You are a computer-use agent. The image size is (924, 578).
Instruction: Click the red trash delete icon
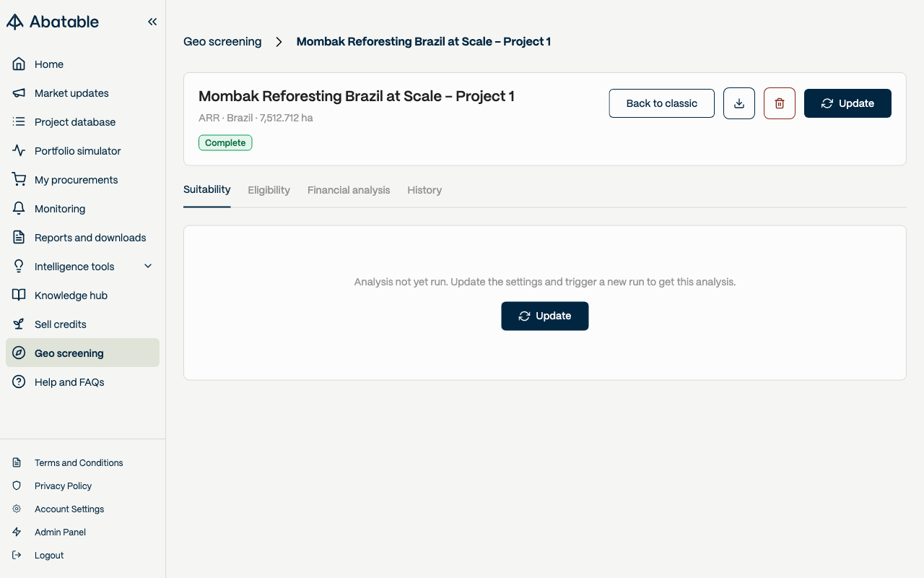780,103
